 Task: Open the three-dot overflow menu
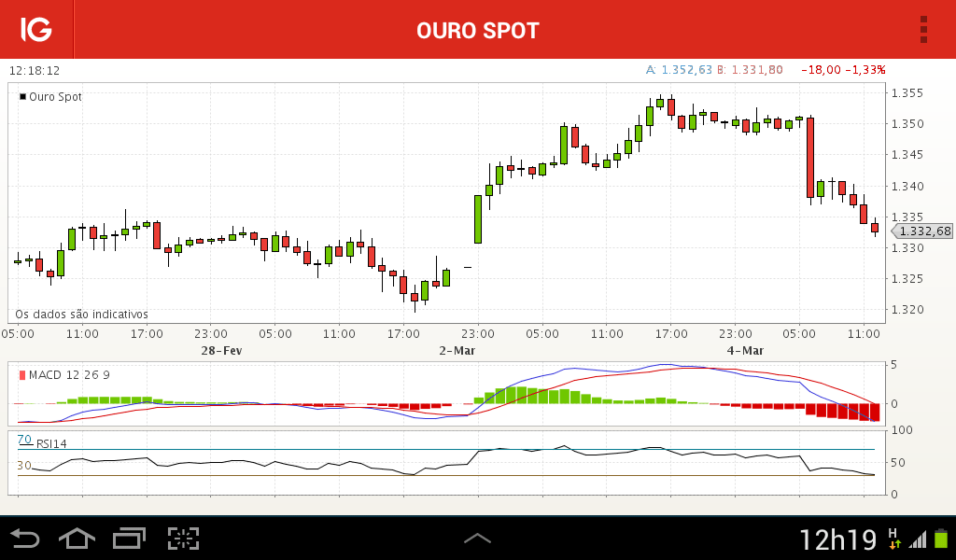coord(923,29)
